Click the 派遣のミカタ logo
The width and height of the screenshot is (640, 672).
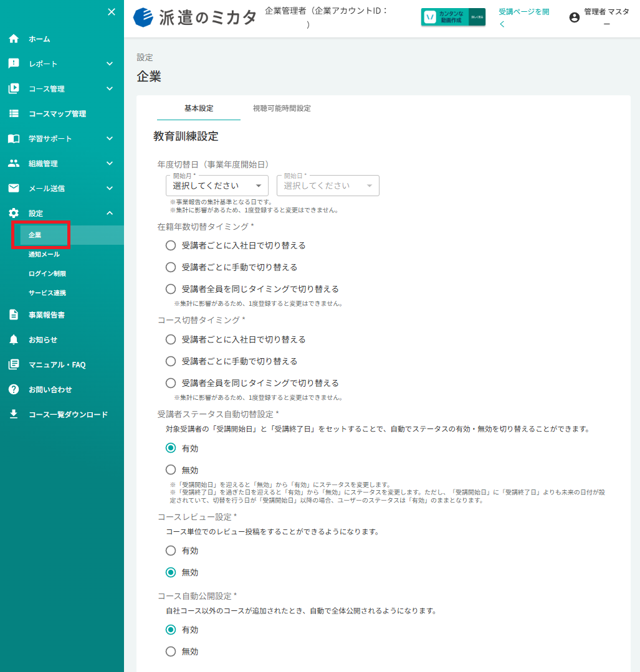195,17
